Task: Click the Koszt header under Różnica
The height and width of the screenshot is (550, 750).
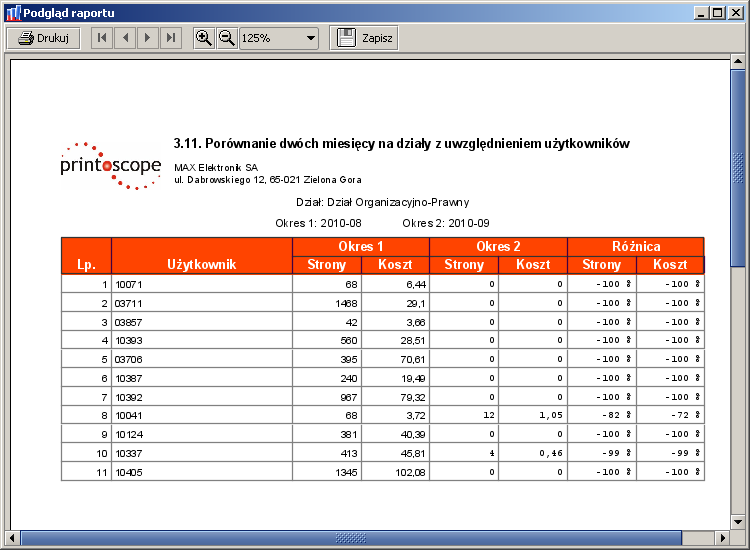Action: click(x=670, y=264)
